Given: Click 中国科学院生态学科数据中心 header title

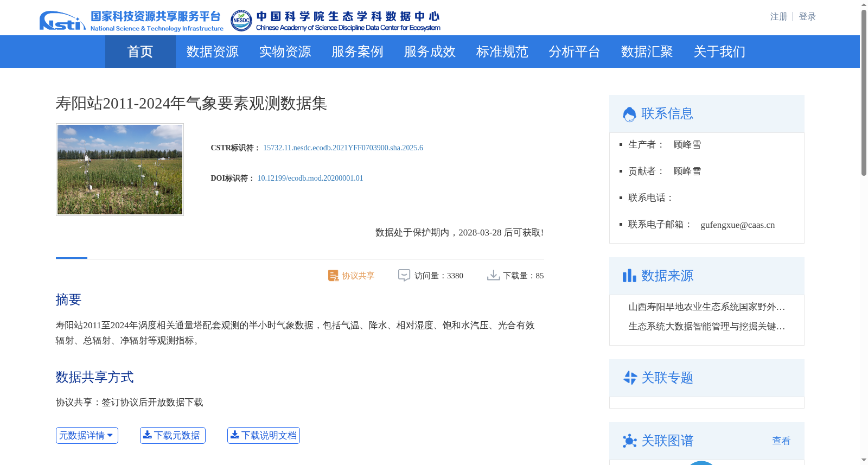Looking at the screenshot, I should point(348,16).
